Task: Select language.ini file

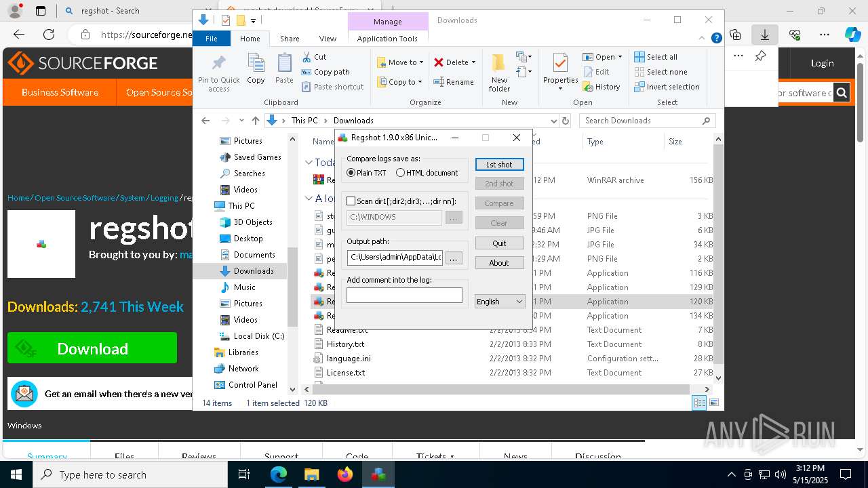Action: click(349, 359)
